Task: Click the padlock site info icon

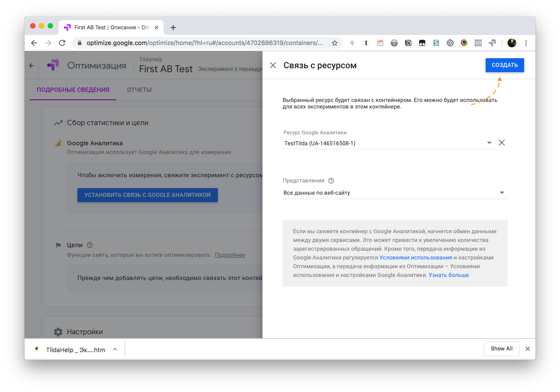Action: (80, 43)
